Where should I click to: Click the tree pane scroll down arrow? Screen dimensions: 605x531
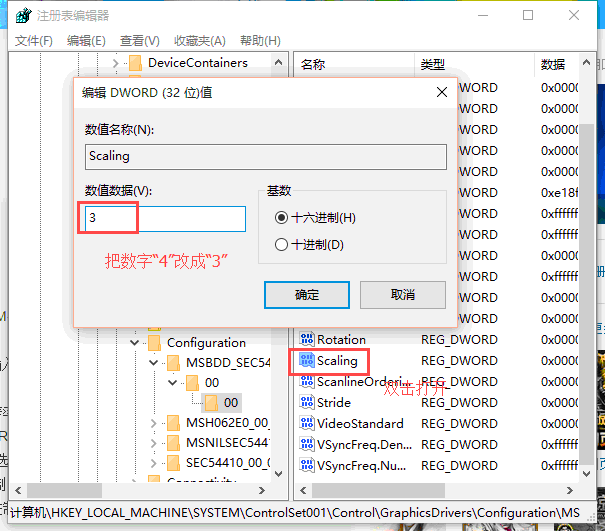[x=278, y=474]
